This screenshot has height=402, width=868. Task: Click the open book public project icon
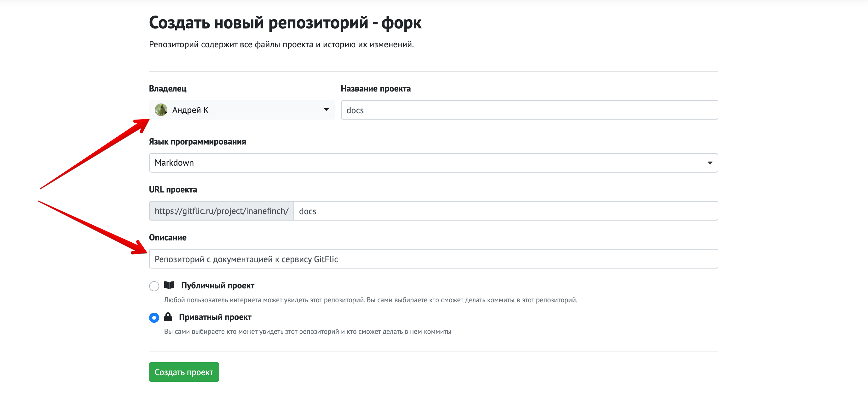169,285
